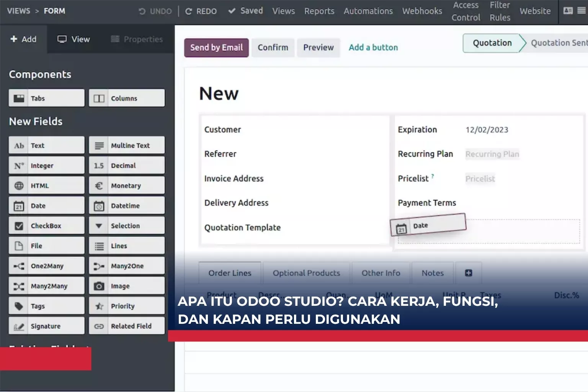This screenshot has width=588, height=392.
Task: Select the Quotation status stage
Action: tap(492, 43)
